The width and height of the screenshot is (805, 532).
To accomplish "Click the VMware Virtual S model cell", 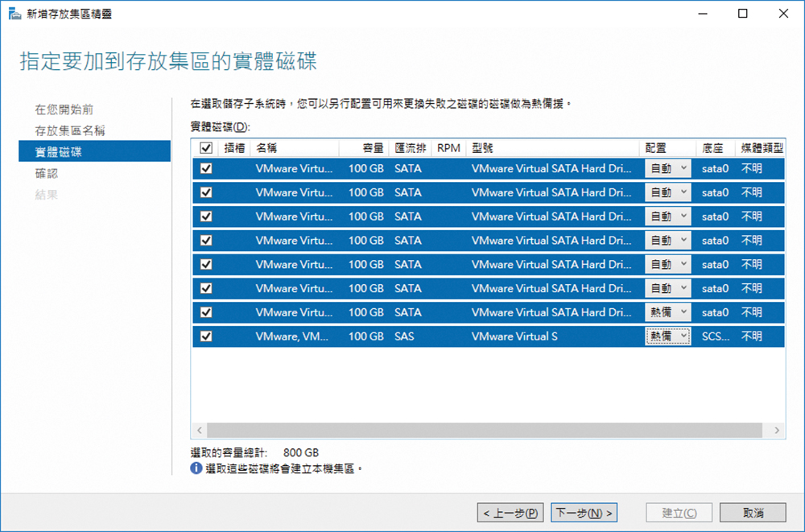I will pyautogui.click(x=514, y=336).
